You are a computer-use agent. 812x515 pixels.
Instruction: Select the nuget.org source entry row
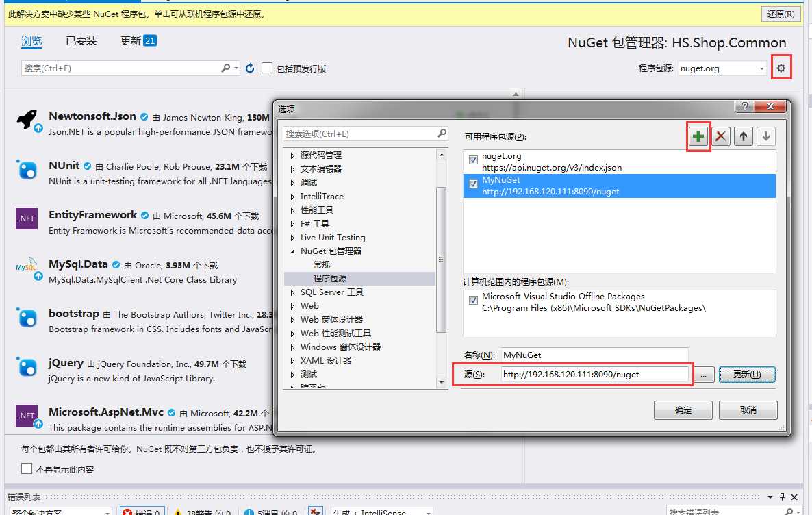click(x=620, y=162)
